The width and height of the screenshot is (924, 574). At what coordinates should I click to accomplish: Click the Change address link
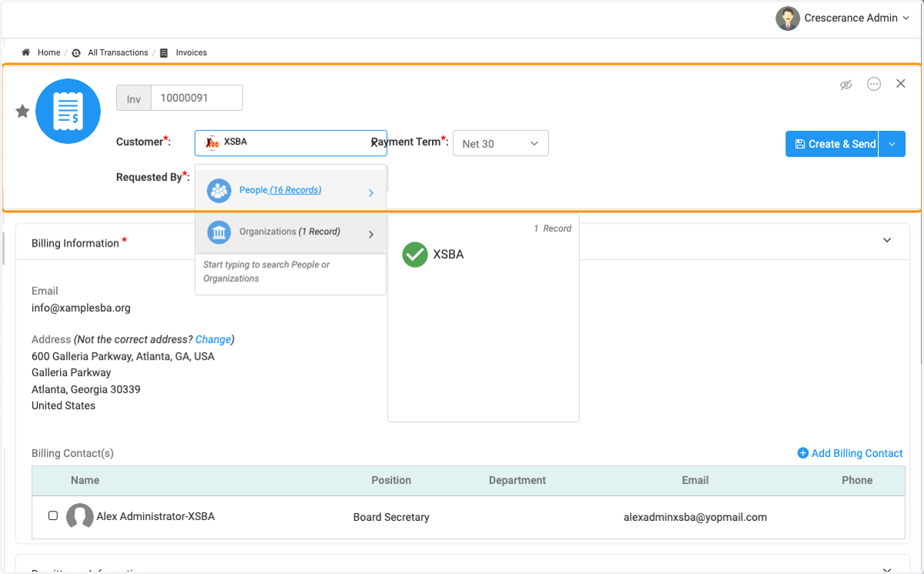213,339
